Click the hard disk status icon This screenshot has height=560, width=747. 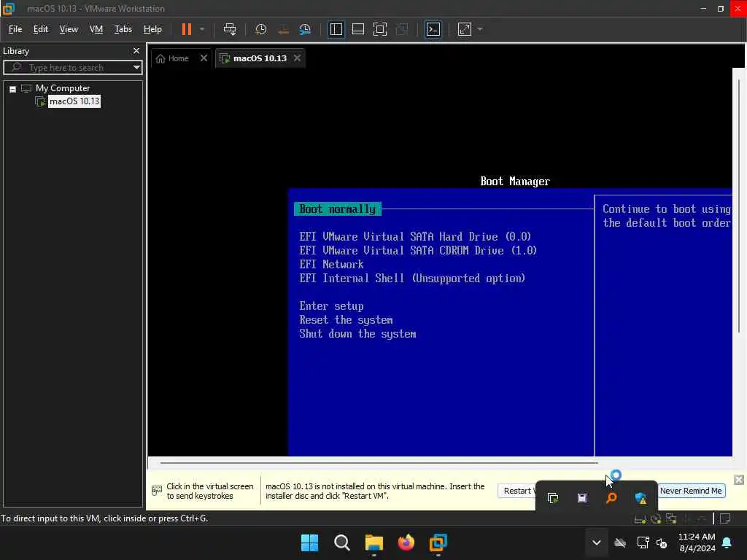(640, 519)
